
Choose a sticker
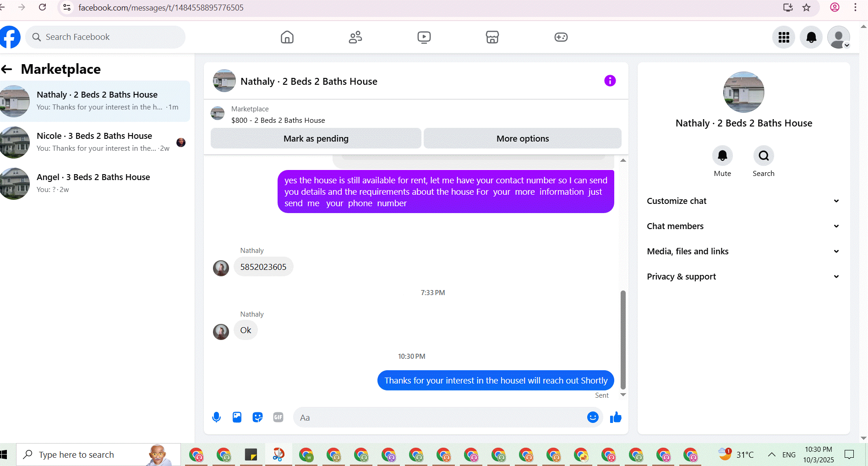[257, 417]
